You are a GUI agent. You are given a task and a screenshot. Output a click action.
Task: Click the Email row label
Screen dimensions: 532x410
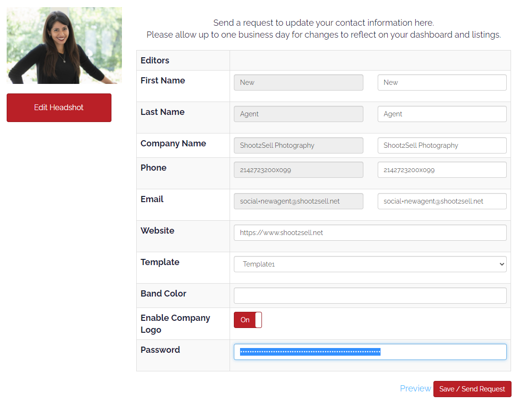coord(152,199)
